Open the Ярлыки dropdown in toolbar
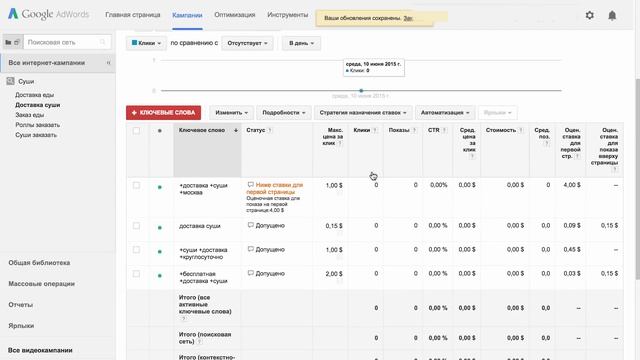Screen dimensions: 640x360 tap(498, 113)
